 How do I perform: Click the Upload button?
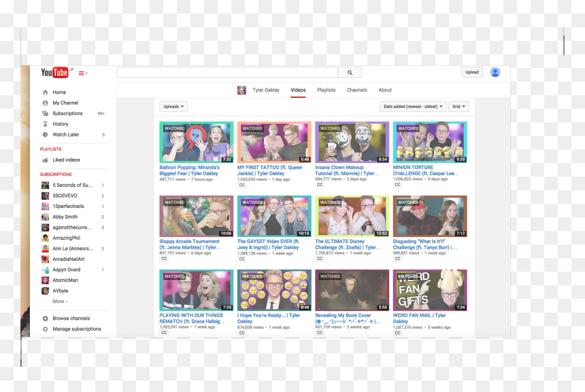tap(472, 72)
